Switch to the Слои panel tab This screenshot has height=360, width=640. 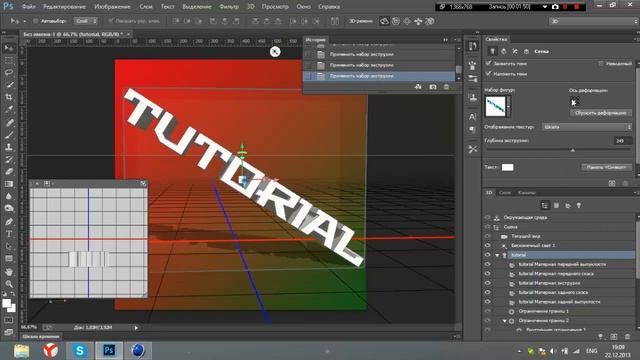click(505, 193)
